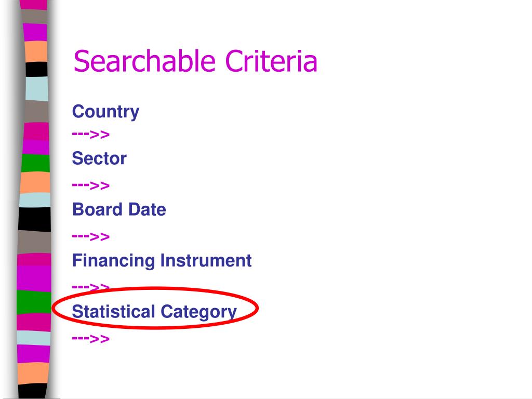Viewport: 532px width, 399px height.
Task: Click the circled Statistical Category text
Action: pos(154,312)
